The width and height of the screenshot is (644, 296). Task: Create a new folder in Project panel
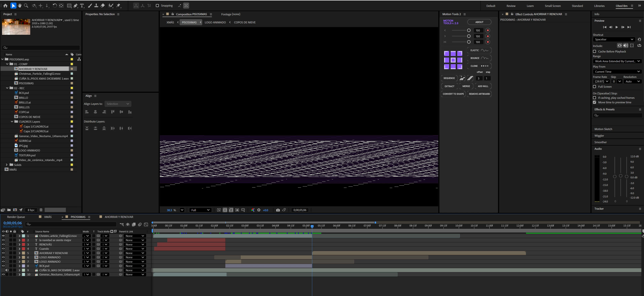click(9, 210)
